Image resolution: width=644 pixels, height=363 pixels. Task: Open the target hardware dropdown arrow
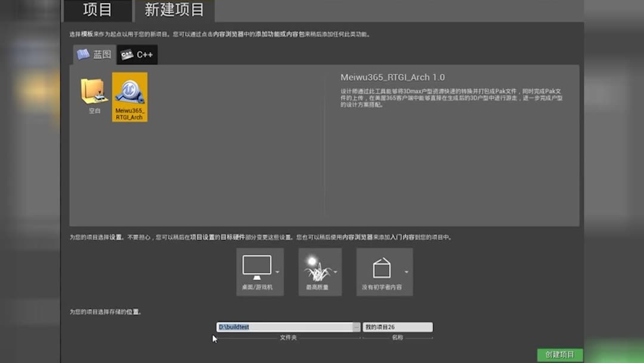[277, 271]
